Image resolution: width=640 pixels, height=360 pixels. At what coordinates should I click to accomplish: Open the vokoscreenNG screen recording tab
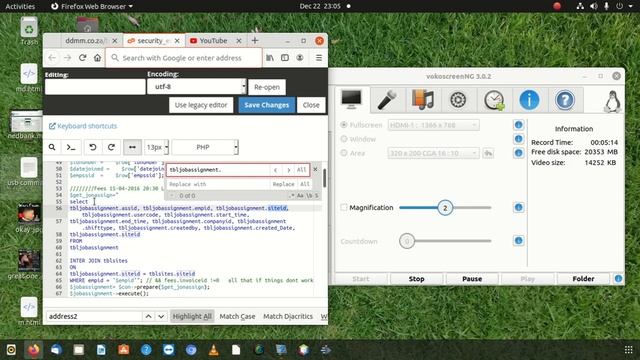coord(351,100)
